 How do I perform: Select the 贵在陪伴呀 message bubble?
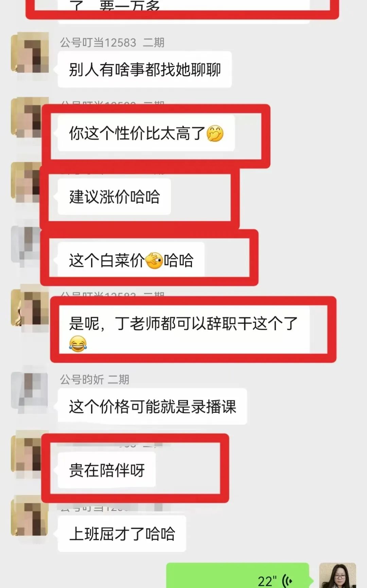click(x=107, y=470)
